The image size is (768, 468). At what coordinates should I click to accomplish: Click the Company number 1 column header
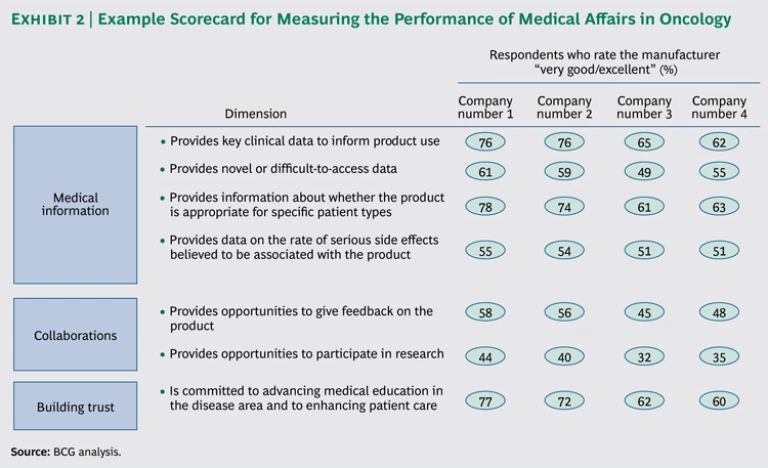(x=485, y=107)
